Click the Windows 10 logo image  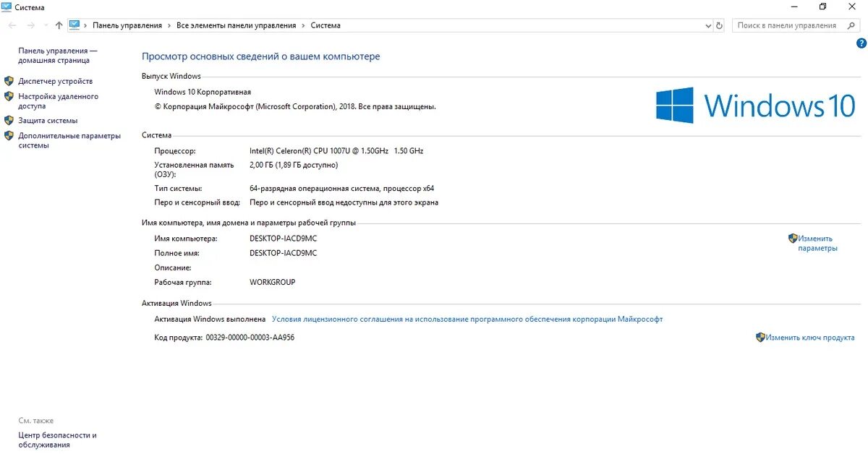(756, 106)
